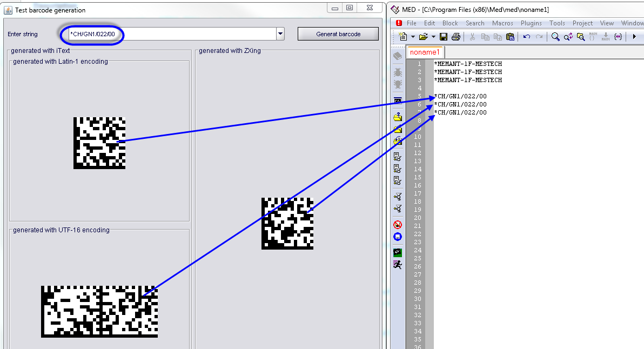Open the Project menu in MED
The width and height of the screenshot is (644, 349).
coord(582,23)
